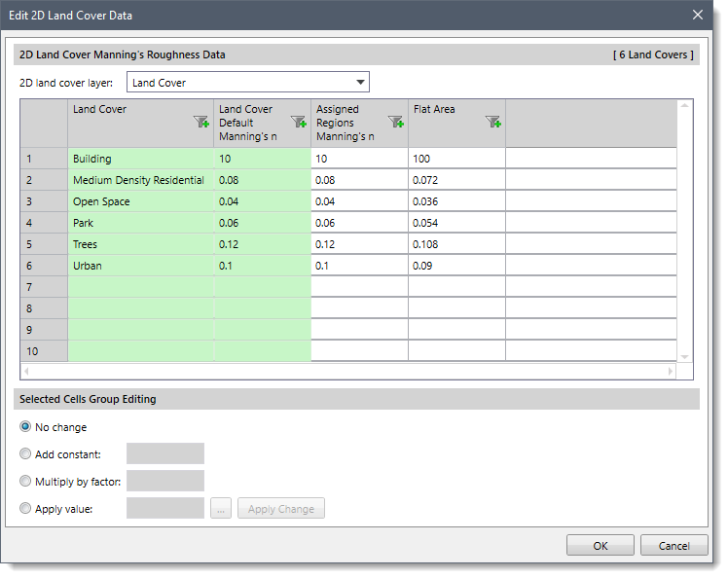Click the Add constant input field

click(165, 453)
